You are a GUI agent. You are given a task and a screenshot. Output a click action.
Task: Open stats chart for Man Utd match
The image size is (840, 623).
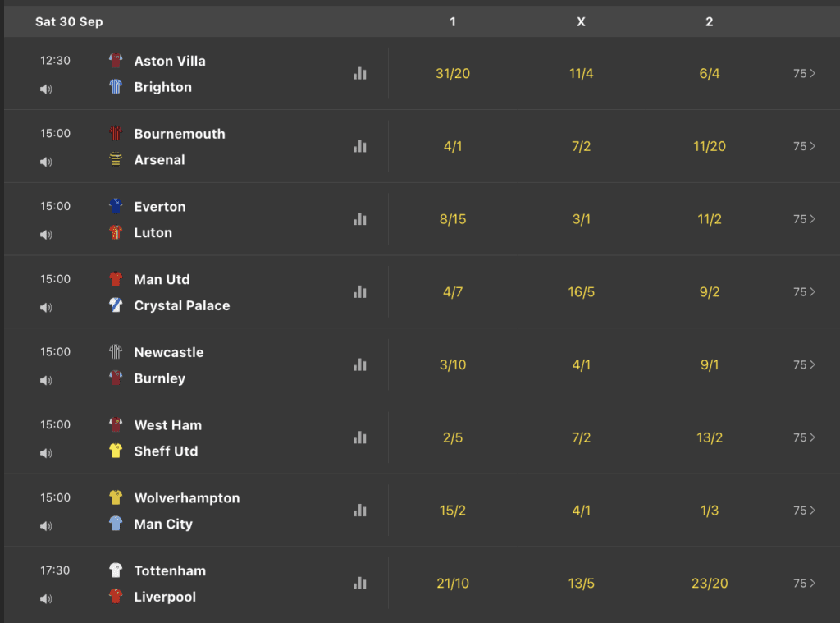(360, 291)
